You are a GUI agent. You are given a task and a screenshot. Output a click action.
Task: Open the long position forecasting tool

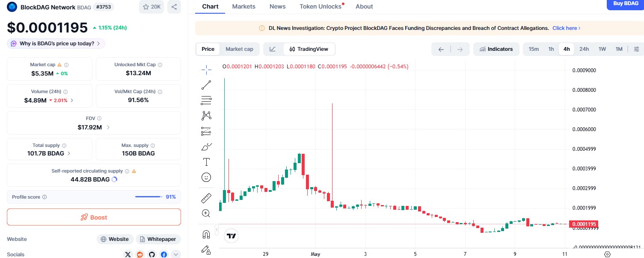click(206, 131)
